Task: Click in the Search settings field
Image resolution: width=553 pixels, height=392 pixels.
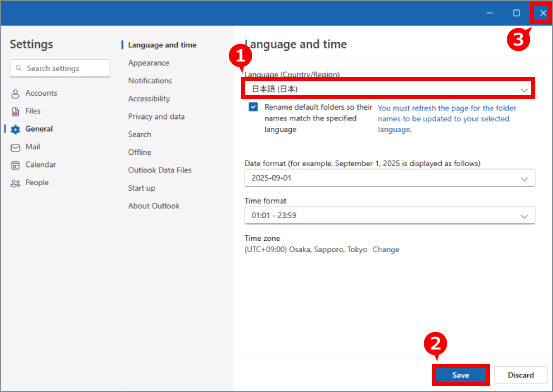Action: point(60,68)
